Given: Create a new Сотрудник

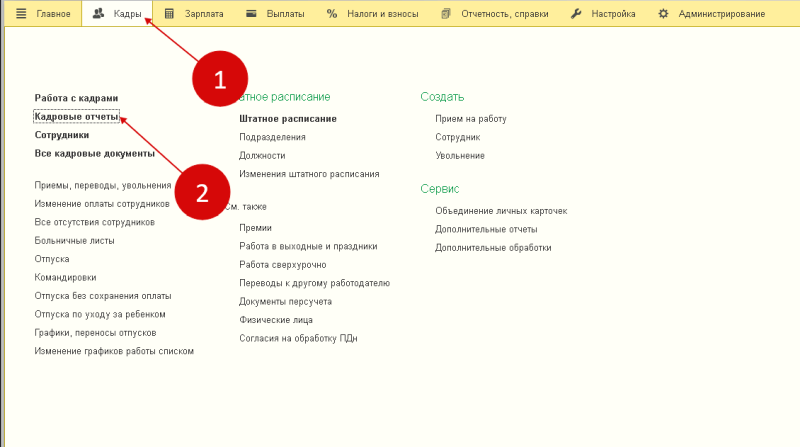Looking at the screenshot, I should (x=458, y=137).
